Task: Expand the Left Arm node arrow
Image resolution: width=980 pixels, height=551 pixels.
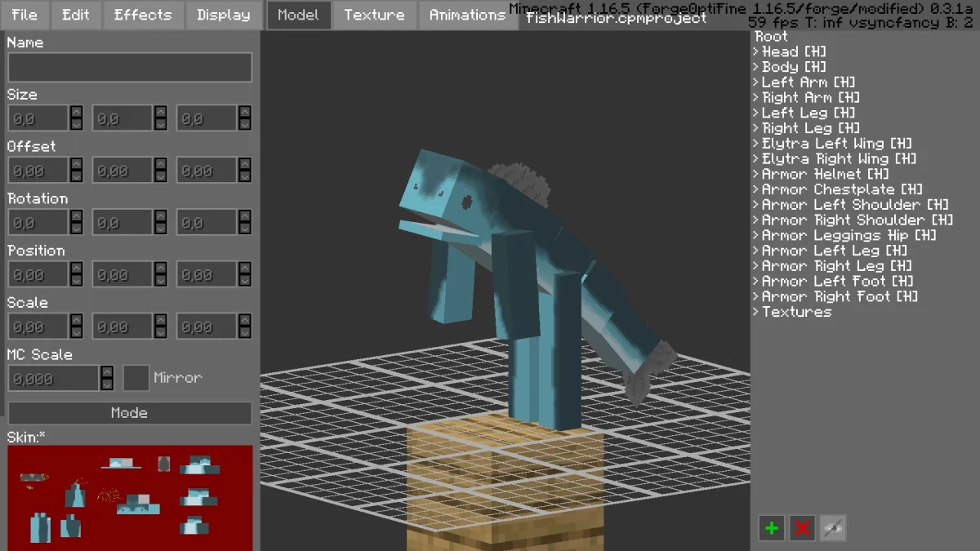Action: [x=755, y=82]
